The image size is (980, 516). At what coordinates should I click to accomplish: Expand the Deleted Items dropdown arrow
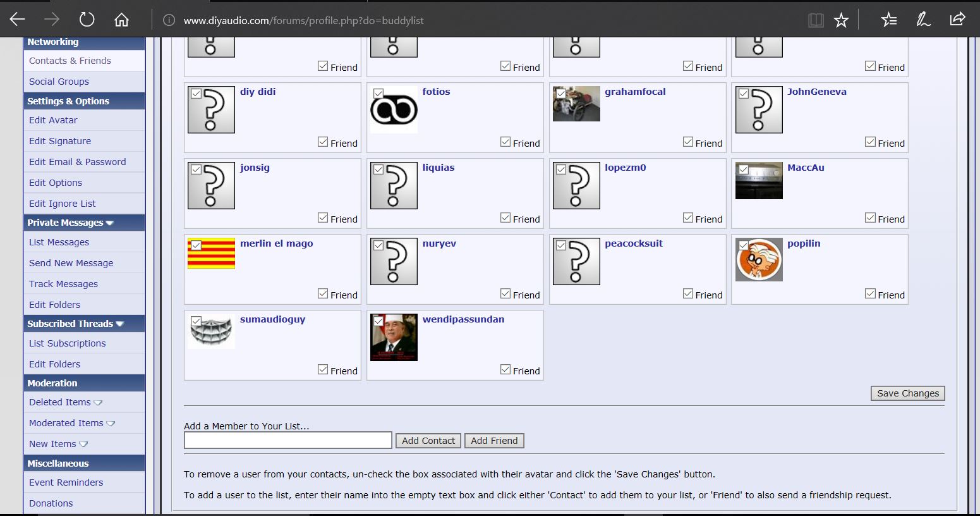coord(98,403)
